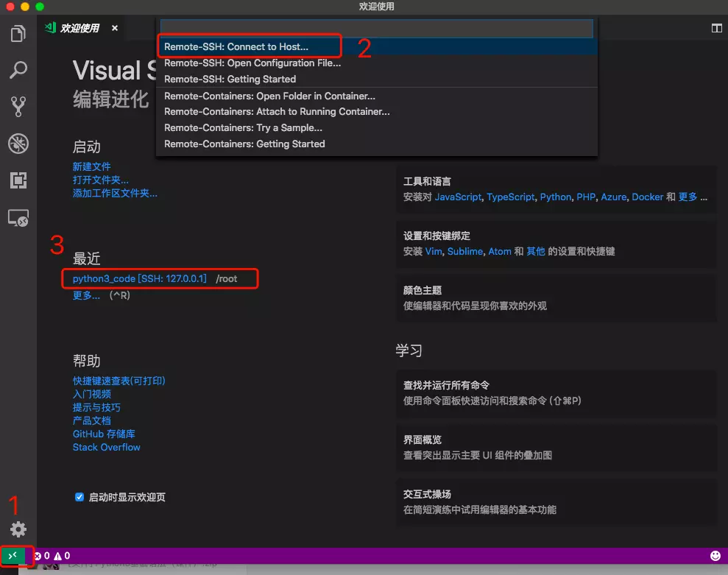
Task: Click the 新建文件 link
Action: 91,166
